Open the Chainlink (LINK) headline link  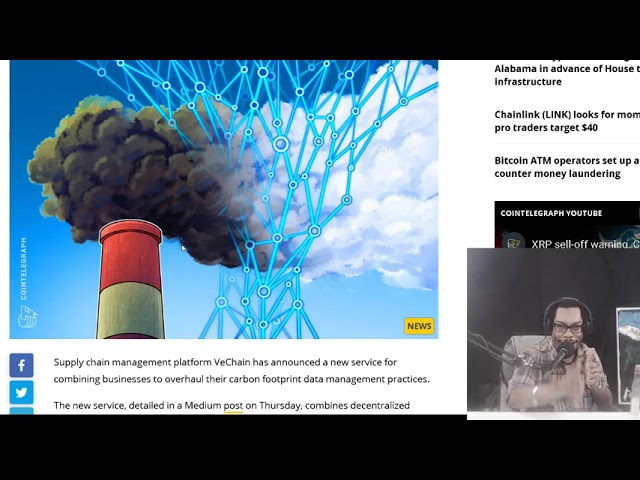[567, 121]
